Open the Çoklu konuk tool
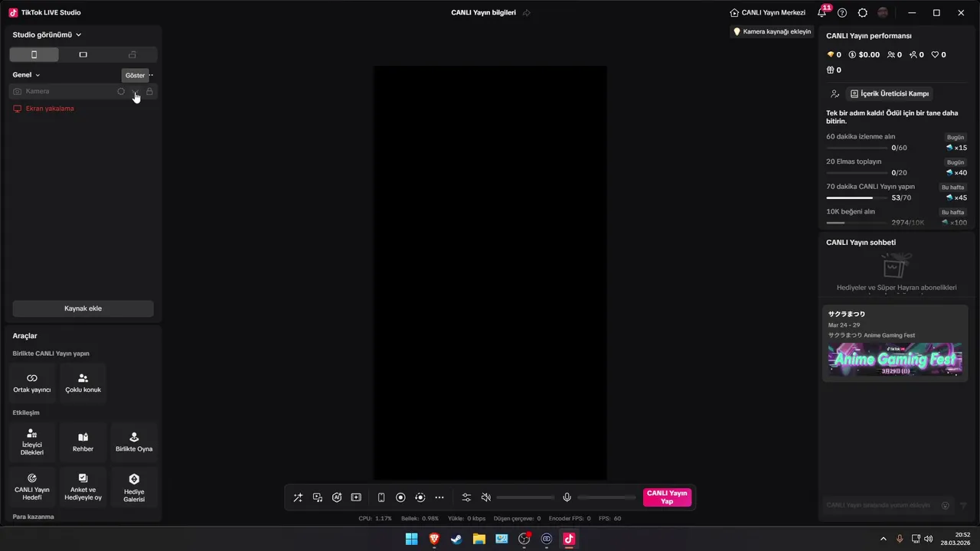The width and height of the screenshot is (980, 551). tap(83, 383)
